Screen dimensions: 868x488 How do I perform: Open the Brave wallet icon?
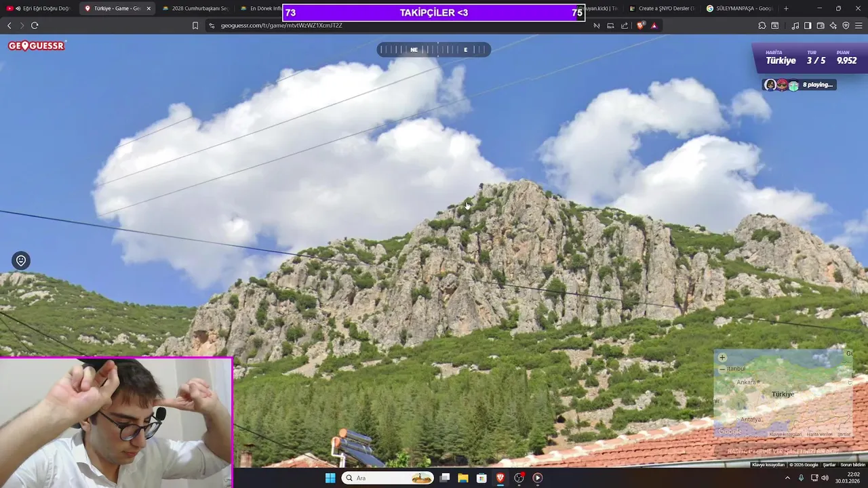(x=821, y=25)
